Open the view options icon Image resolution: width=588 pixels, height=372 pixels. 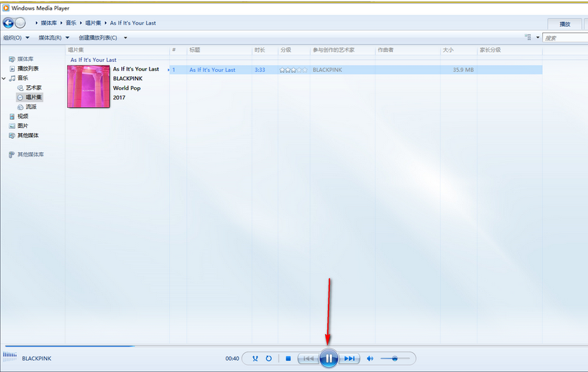coord(528,37)
